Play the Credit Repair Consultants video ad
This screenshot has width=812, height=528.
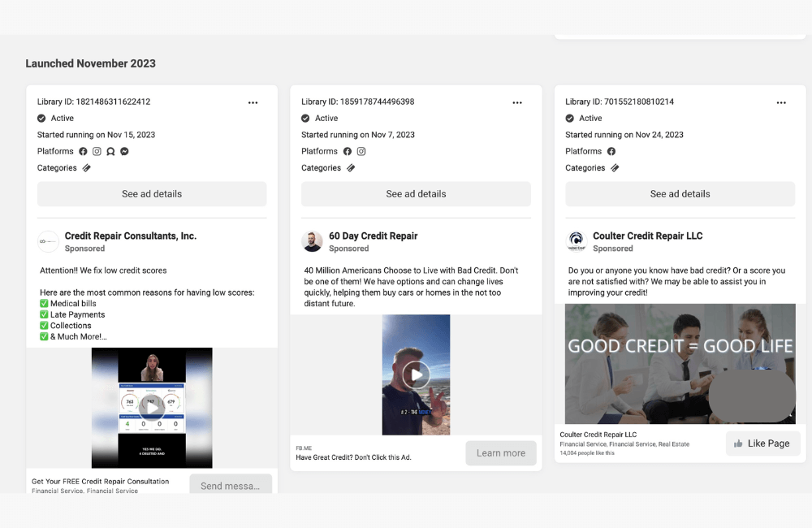[152, 408]
